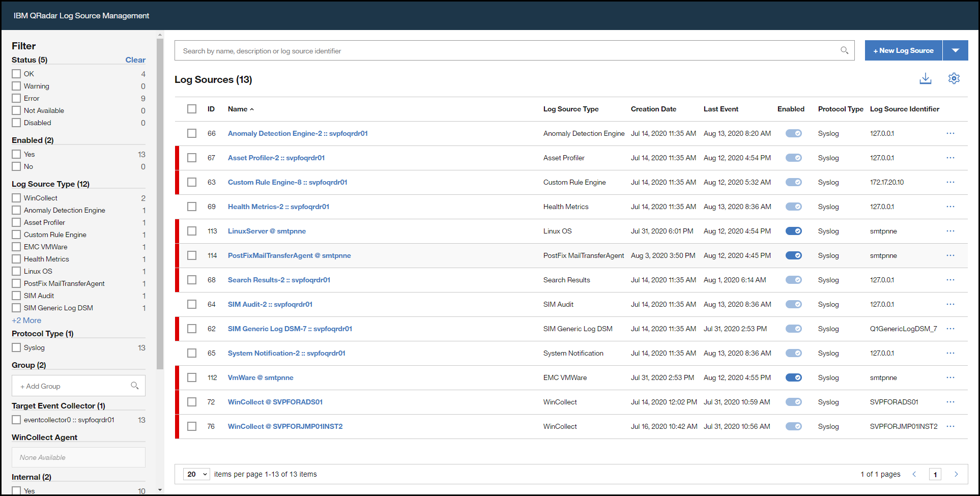Open actions menu for SIM Generic Log DSM-7 row
The image size is (980, 496).
(950, 329)
